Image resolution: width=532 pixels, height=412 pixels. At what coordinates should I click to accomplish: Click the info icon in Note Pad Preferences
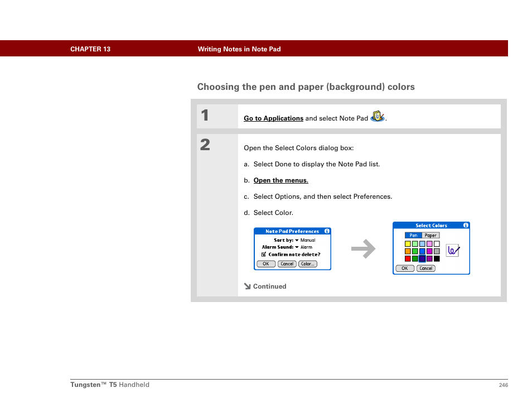pyautogui.click(x=327, y=231)
